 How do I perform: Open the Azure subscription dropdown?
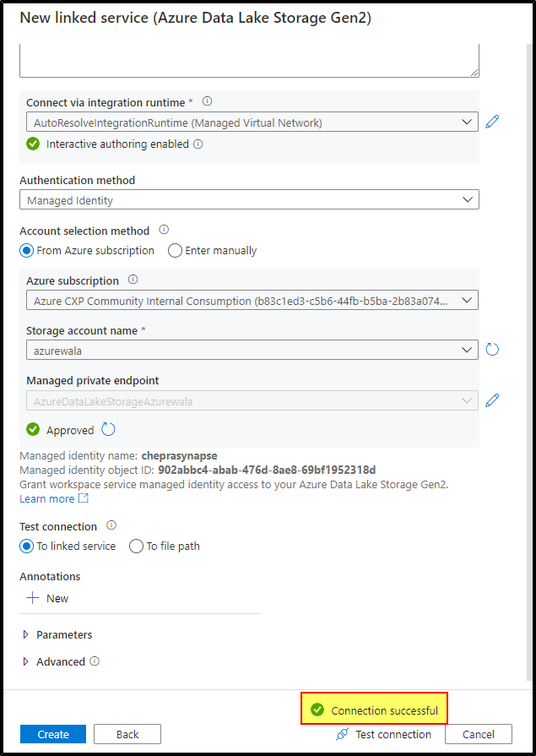click(x=252, y=300)
